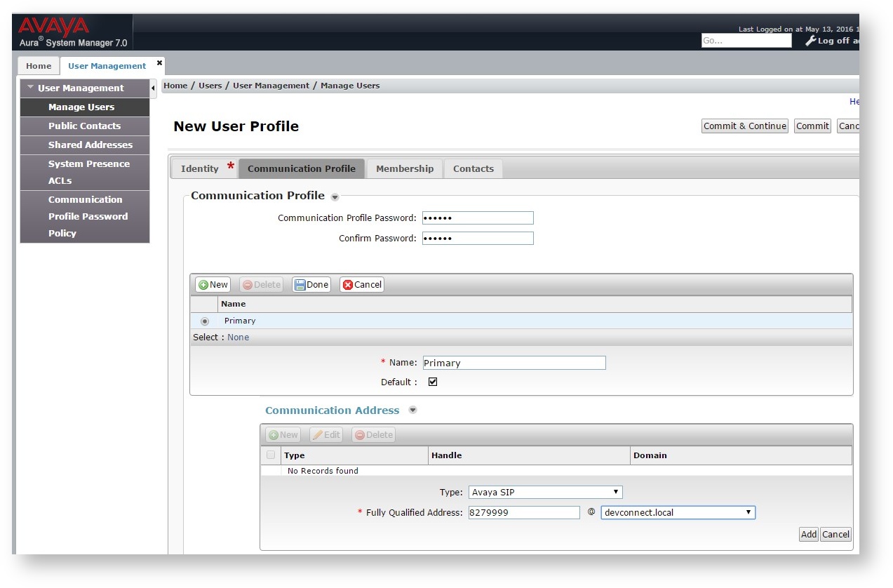Viewport: 893px width, 588px height.
Task: Open the devconnect.local domain dropdown
Action: pos(678,513)
